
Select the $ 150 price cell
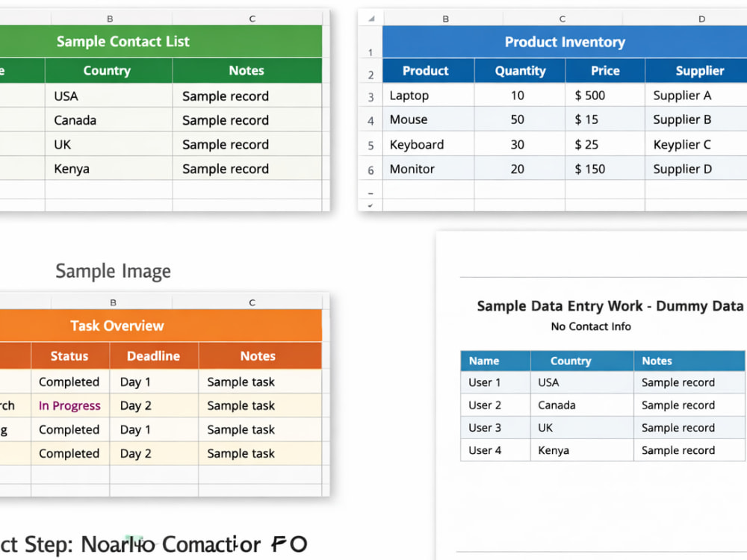(x=605, y=169)
